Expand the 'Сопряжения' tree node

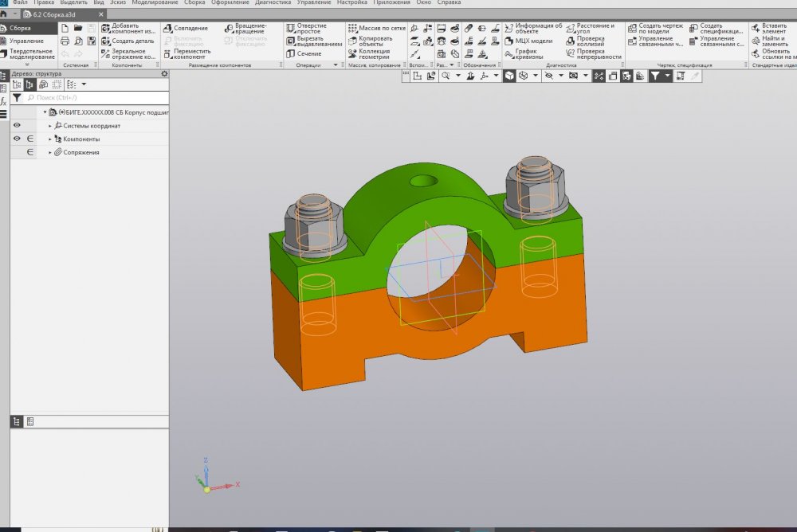click(49, 152)
